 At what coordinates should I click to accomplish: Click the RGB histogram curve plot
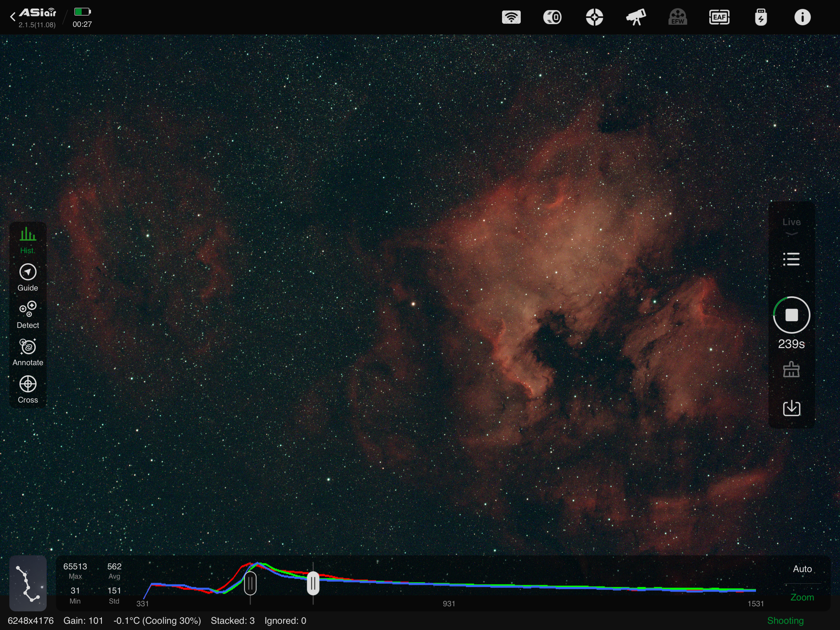(450, 580)
